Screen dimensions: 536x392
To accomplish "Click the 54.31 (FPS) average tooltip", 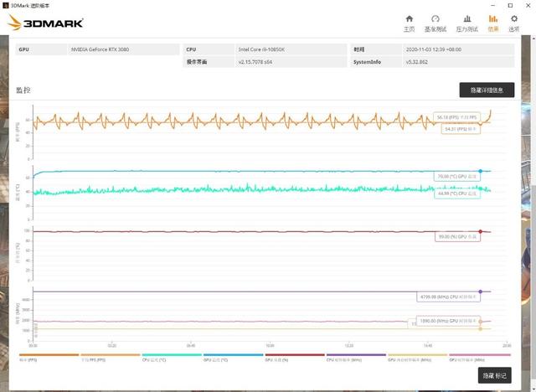I will [x=461, y=129].
